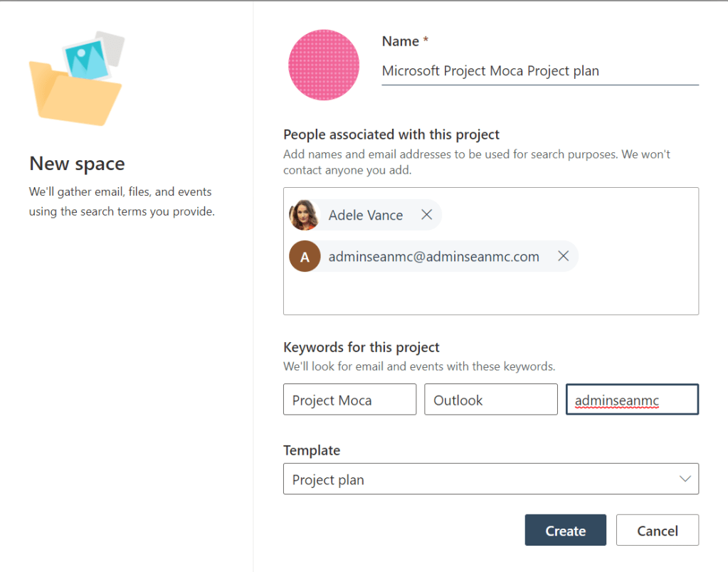
Task: Expand the Template dropdown chevron arrow
Action: coord(685,479)
